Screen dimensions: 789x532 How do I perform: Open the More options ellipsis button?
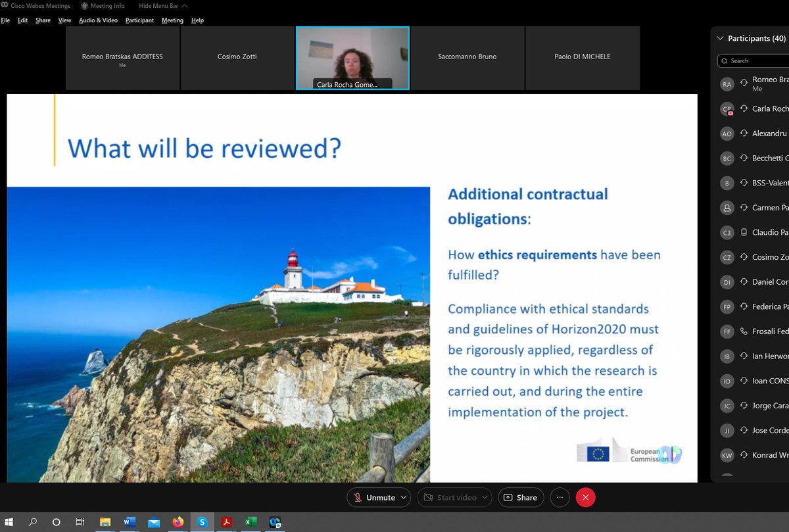click(x=560, y=498)
